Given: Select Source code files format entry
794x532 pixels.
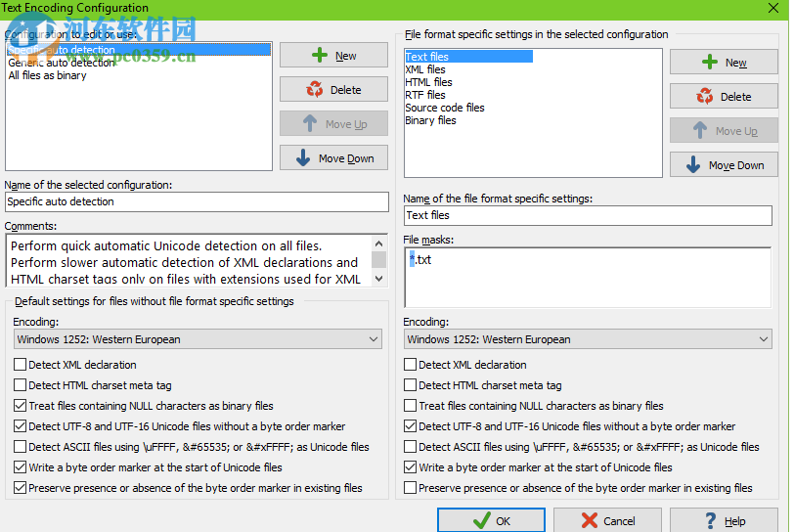Looking at the screenshot, I should 445,108.
